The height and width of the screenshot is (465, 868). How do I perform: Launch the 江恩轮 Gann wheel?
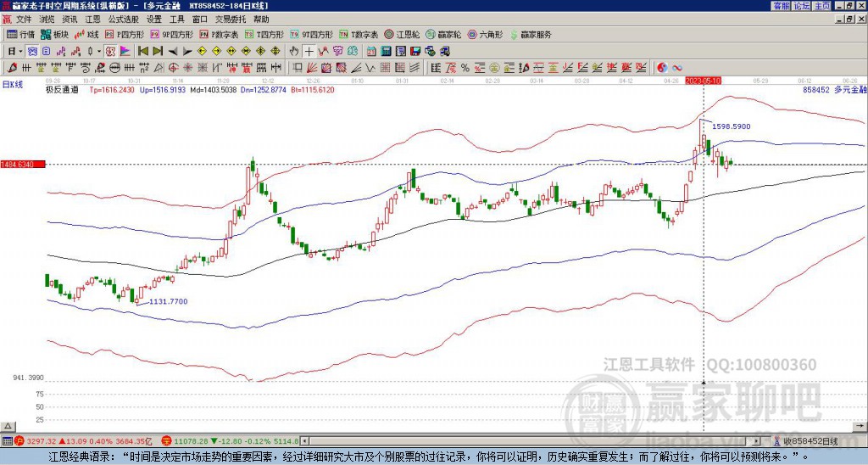(402, 34)
